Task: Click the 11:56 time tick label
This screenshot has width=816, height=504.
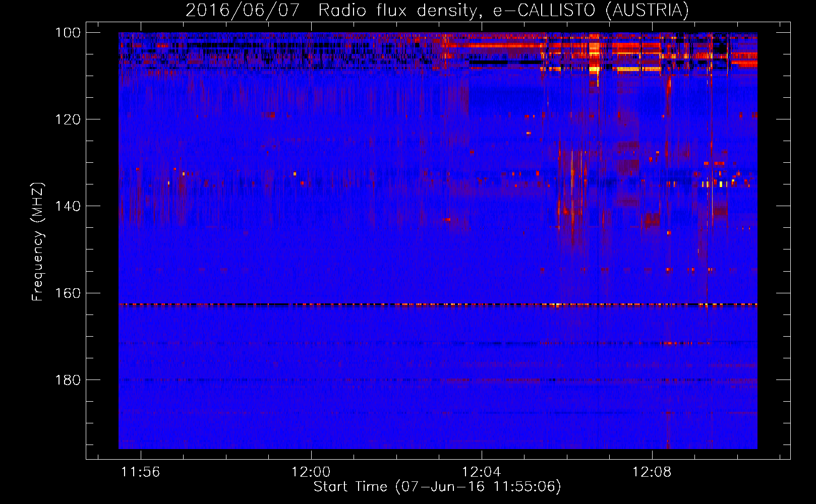Action: click(x=141, y=472)
